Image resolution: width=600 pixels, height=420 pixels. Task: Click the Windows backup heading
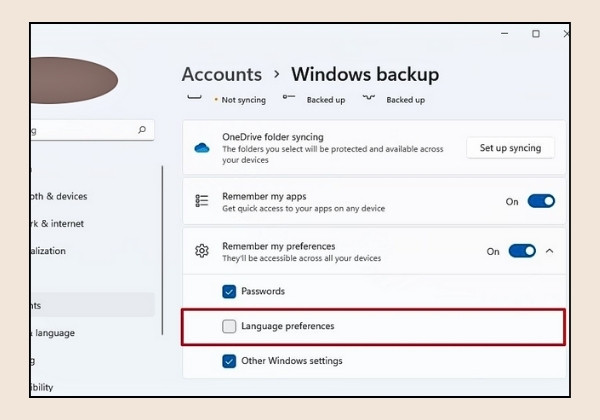tap(365, 74)
